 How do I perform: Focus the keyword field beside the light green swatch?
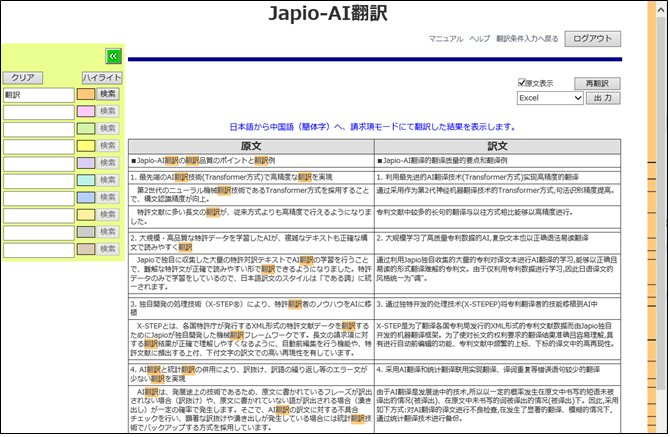pos(39,129)
